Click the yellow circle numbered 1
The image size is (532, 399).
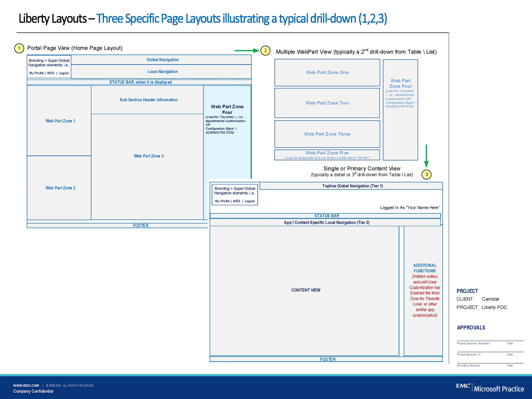point(19,48)
